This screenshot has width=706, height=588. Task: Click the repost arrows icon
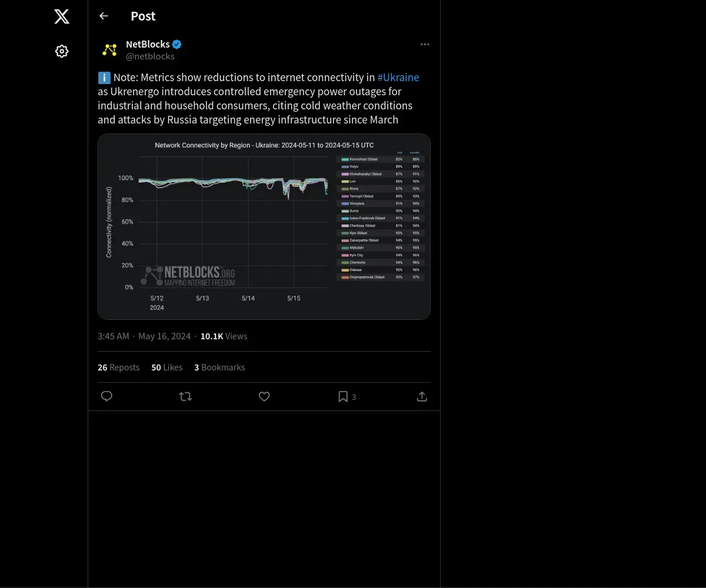(x=185, y=396)
